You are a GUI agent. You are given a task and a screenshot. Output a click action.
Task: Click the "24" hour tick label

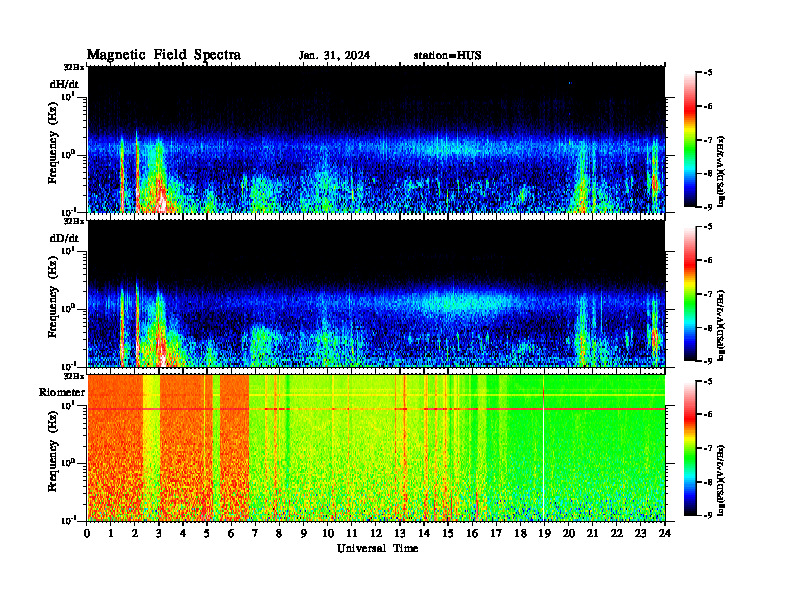pyautogui.click(x=665, y=533)
